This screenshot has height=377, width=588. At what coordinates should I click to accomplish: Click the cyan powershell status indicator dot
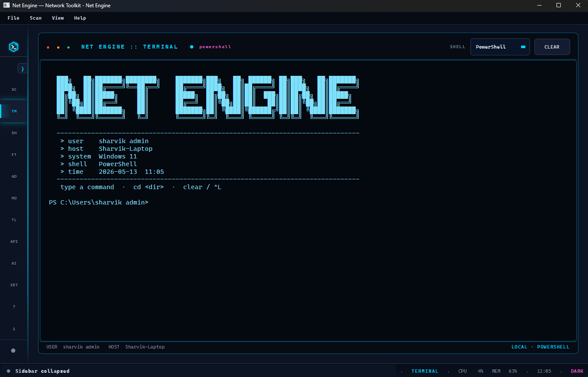[x=192, y=47]
